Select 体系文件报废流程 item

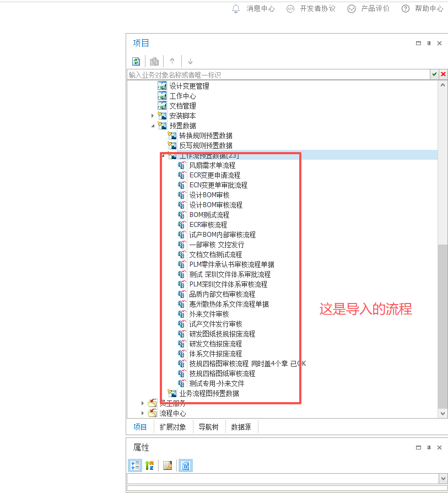point(215,354)
